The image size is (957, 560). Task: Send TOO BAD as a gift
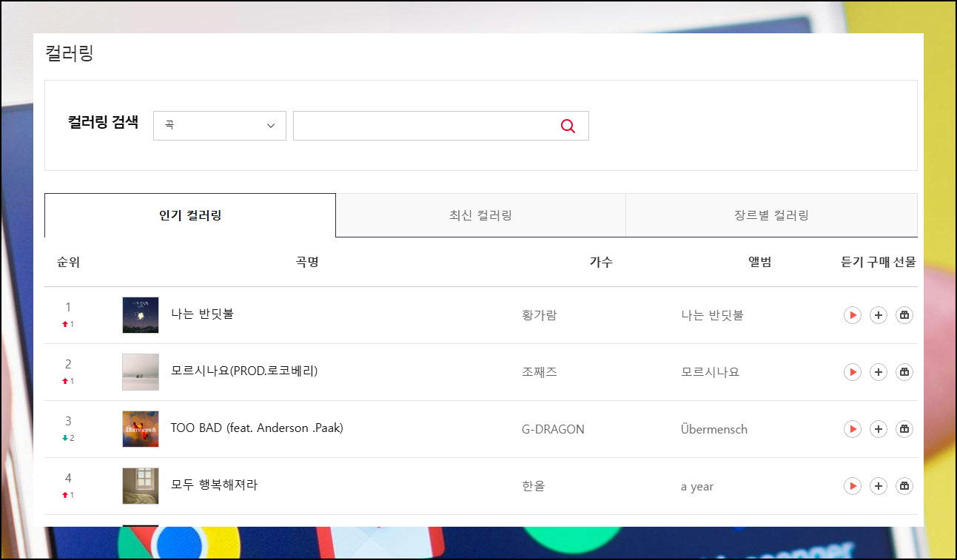904,429
